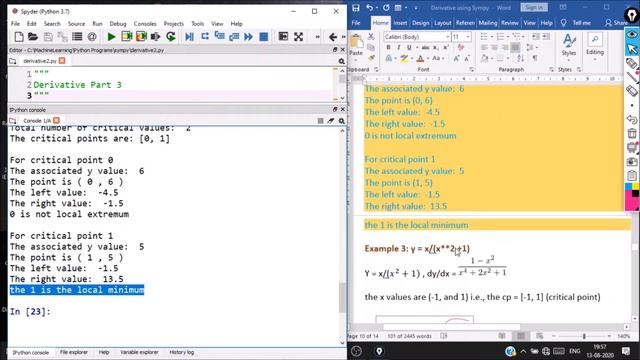Viewport: 640px width, 360px height.
Task: Click the red font color button in Word
Action: (420, 58)
